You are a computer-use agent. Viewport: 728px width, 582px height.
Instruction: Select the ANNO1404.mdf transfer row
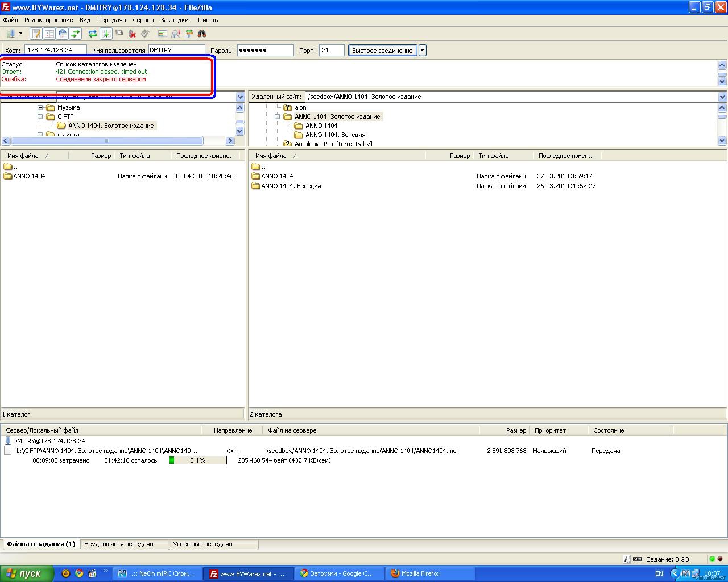pos(364,451)
